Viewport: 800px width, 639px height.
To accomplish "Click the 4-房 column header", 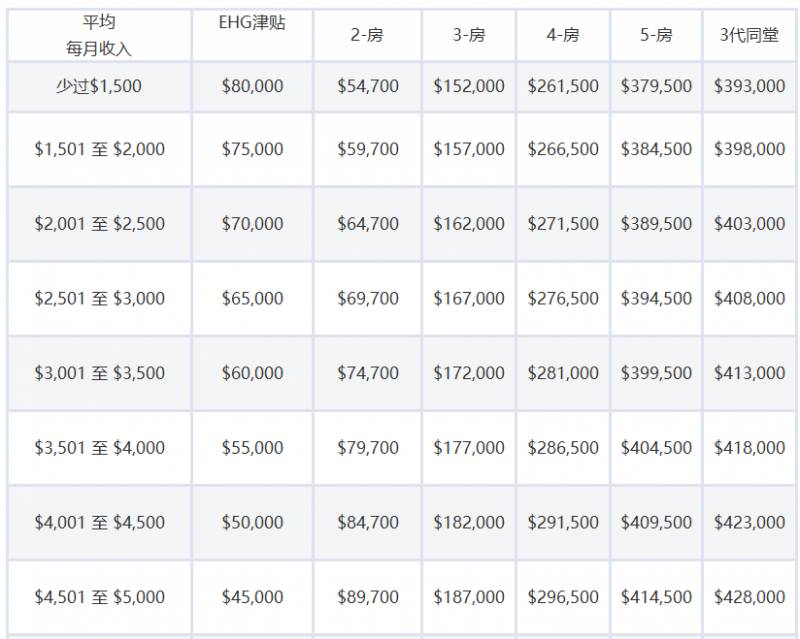I will point(563,35).
